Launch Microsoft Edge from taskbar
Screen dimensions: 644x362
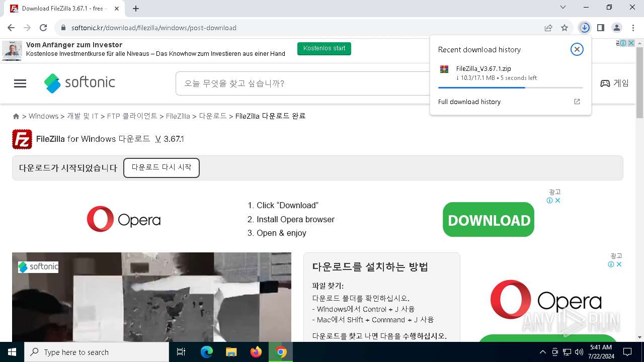207,352
